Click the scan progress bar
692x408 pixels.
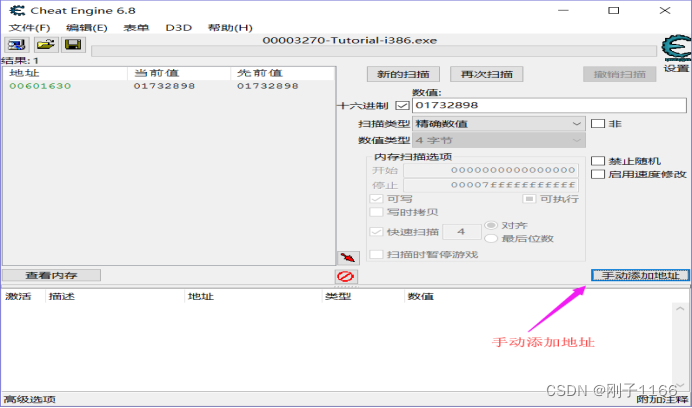point(374,51)
